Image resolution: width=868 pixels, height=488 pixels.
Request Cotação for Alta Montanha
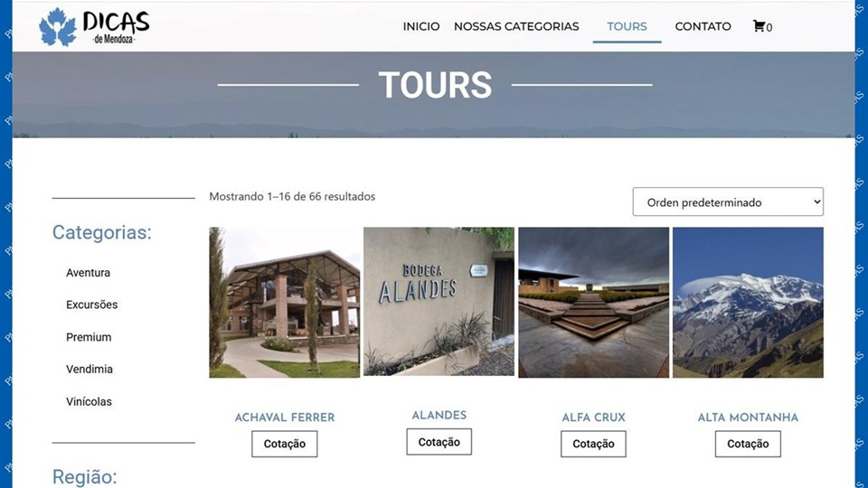pyautogui.click(x=748, y=444)
